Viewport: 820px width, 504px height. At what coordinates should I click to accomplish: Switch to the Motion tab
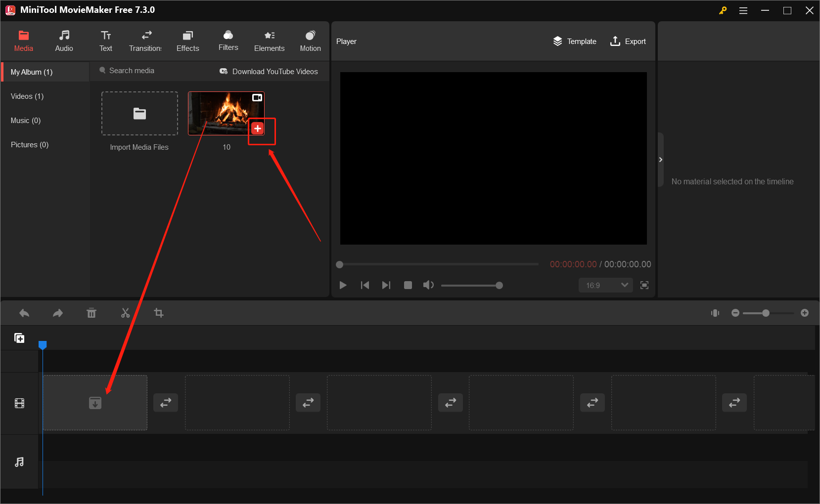[x=311, y=41]
